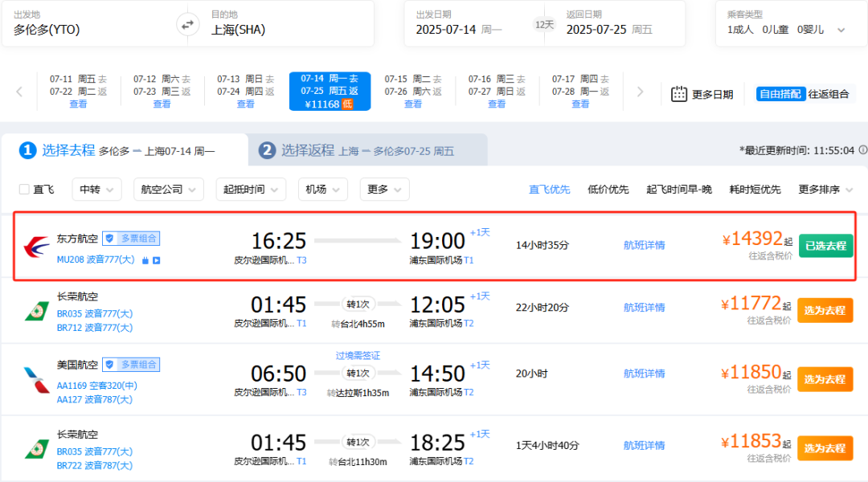Open 航班详情 for the 18:25 arrival flight
Image resolution: width=868 pixels, height=482 pixels.
(x=645, y=446)
